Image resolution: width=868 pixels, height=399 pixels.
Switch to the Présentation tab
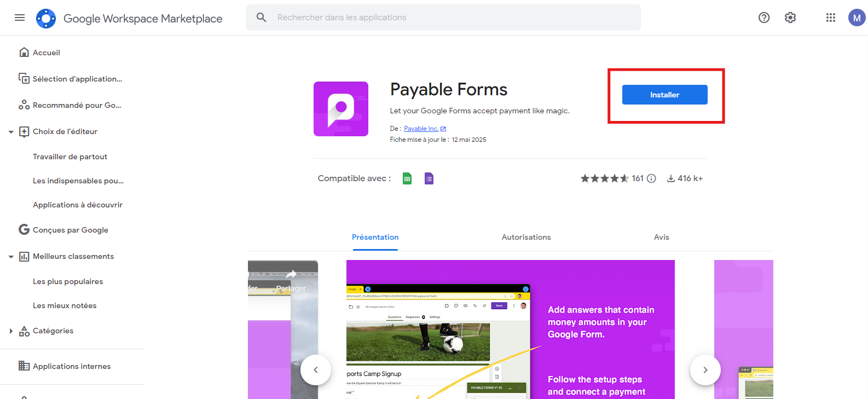click(x=375, y=238)
